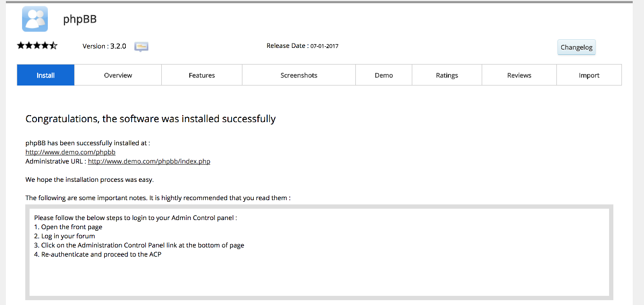This screenshot has width=644, height=305.
Task: Click the star rating icons
Action: pos(37,46)
